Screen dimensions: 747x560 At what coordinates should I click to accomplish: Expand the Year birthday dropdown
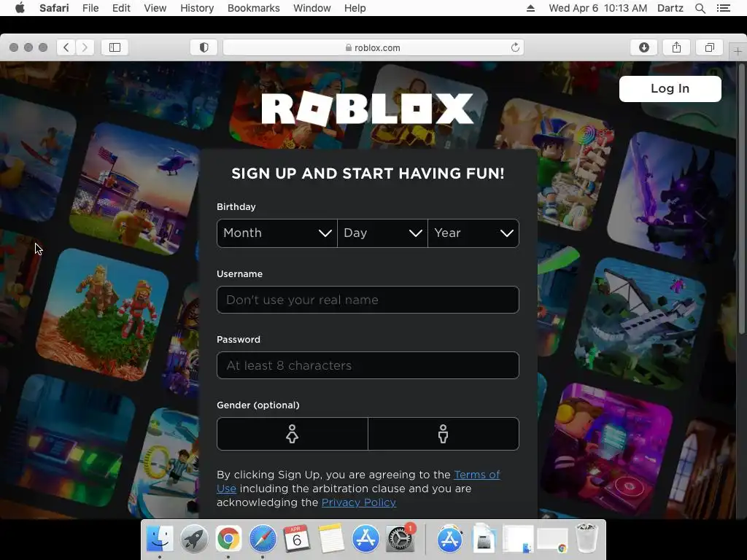pyautogui.click(x=473, y=233)
